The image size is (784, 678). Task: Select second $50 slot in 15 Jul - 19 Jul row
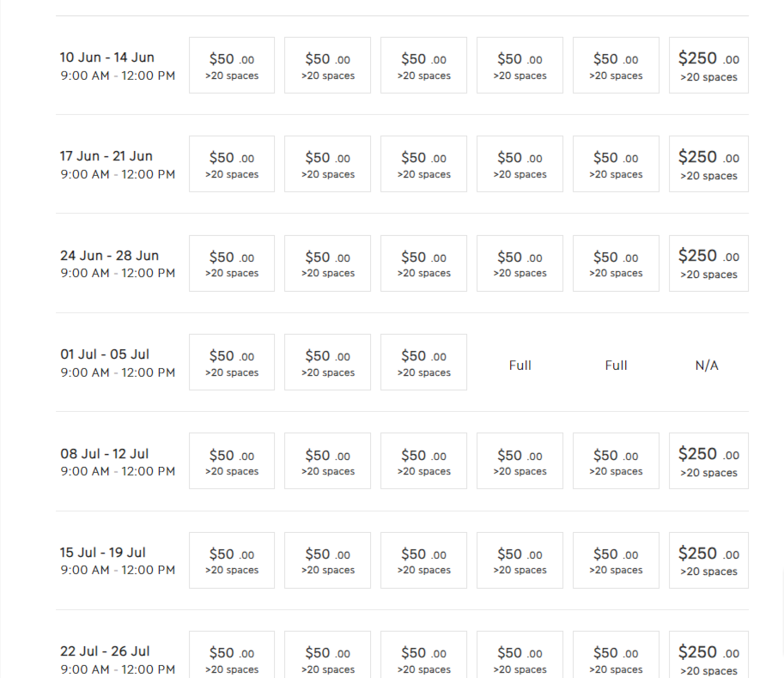click(x=327, y=560)
